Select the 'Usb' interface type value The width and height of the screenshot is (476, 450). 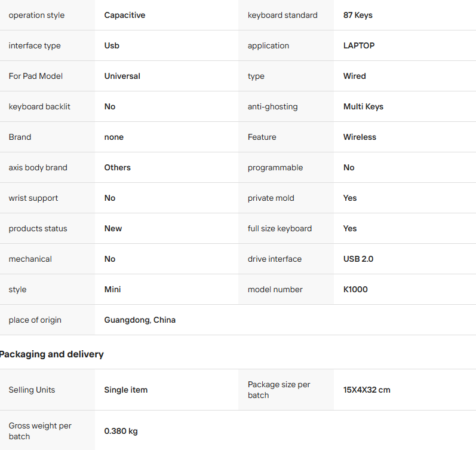(112, 45)
